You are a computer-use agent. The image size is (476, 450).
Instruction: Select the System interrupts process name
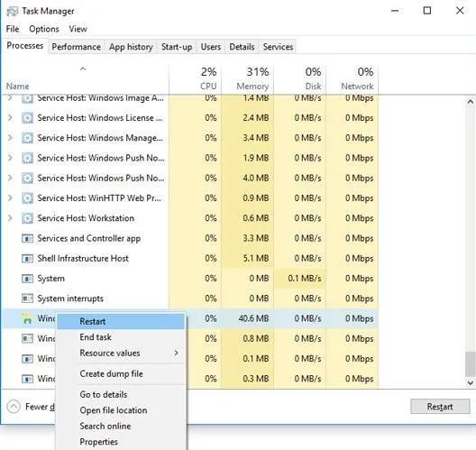point(70,298)
